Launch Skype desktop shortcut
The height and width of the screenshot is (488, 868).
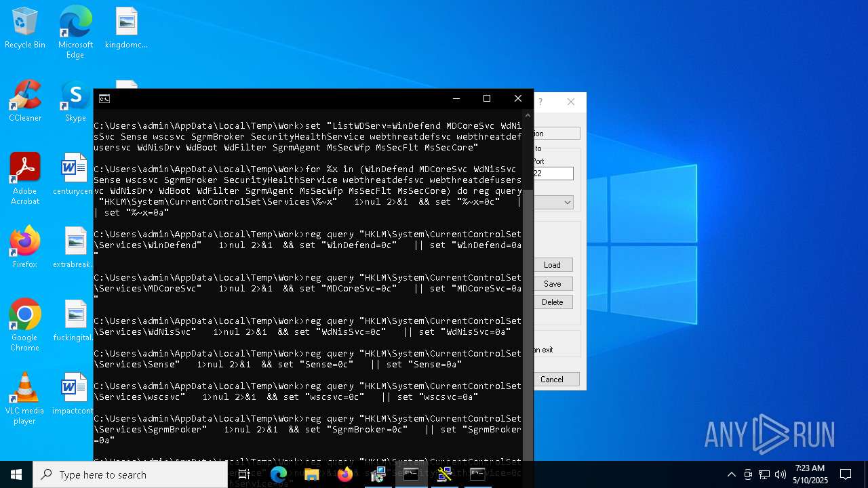click(x=75, y=102)
